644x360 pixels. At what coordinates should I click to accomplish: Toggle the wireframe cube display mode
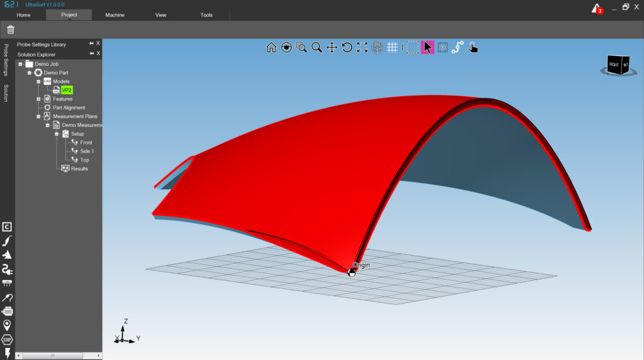377,47
